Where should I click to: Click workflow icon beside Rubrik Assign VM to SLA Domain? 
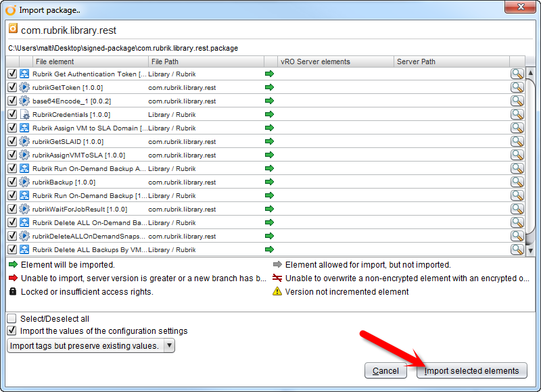click(24, 128)
